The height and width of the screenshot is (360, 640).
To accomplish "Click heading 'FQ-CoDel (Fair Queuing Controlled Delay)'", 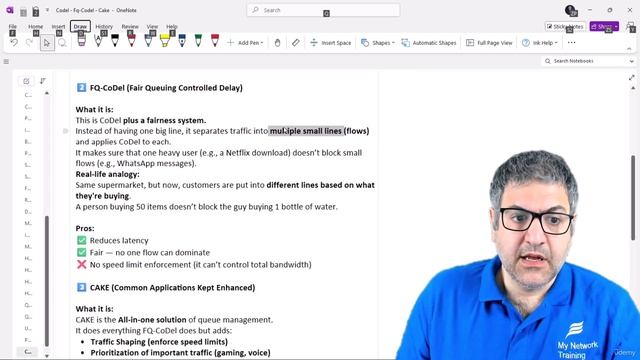I will pos(166,88).
